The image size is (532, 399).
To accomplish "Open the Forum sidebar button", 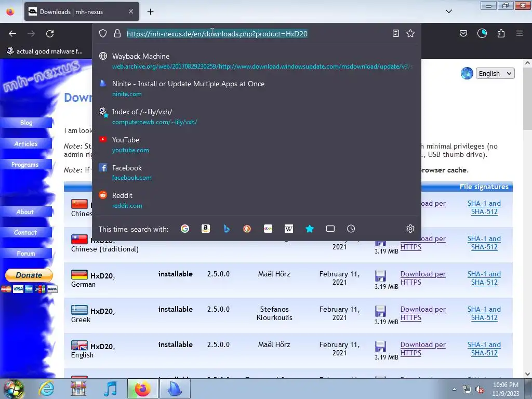I will [26, 254].
